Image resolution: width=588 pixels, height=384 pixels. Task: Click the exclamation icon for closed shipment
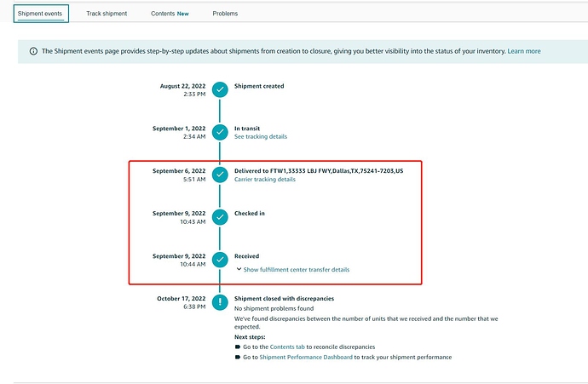tap(220, 301)
